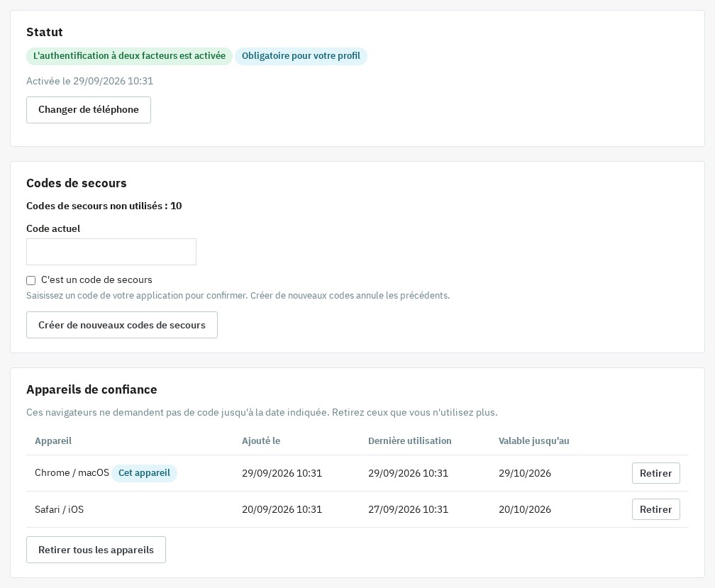715x588 pixels.
Task: Click the Cet appareil badge
Action: 144,472
